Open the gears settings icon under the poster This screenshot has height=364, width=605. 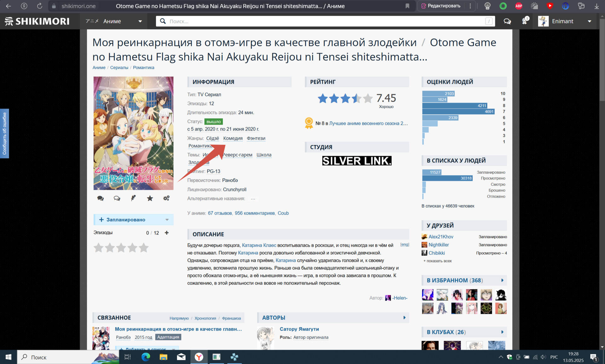point(166,198)
